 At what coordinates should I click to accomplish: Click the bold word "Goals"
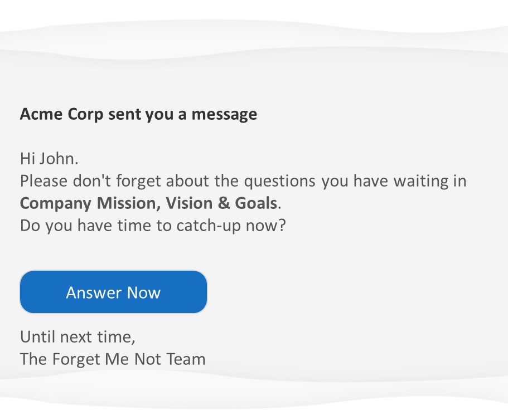point(256,203)
